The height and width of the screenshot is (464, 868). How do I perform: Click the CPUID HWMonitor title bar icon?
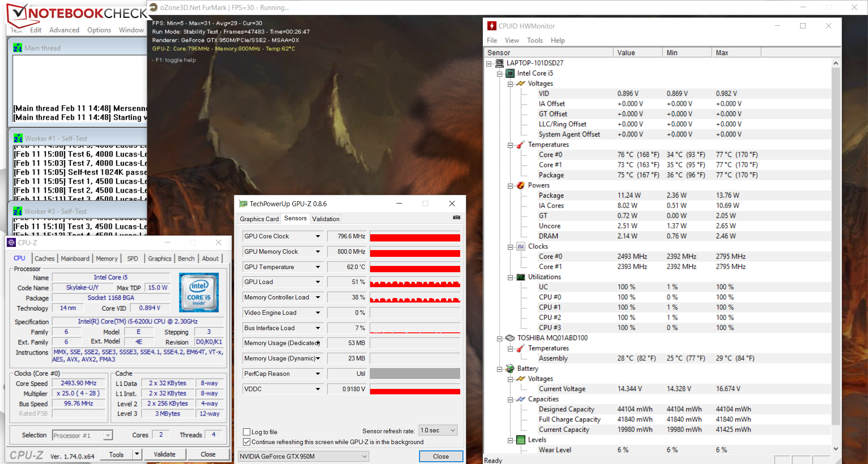click(x=492, y=26)
